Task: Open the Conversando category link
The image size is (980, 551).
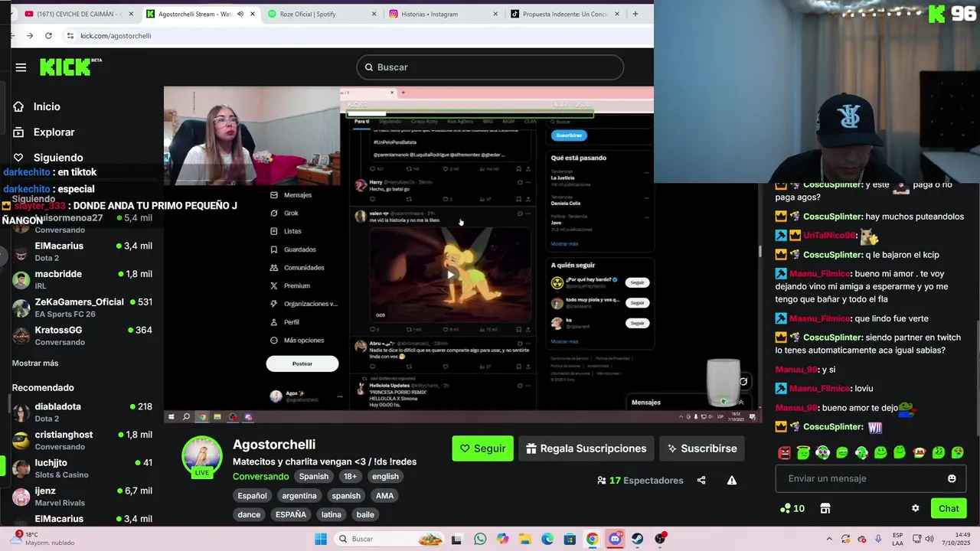Action: pyautogui.click(x=260, y=476)
